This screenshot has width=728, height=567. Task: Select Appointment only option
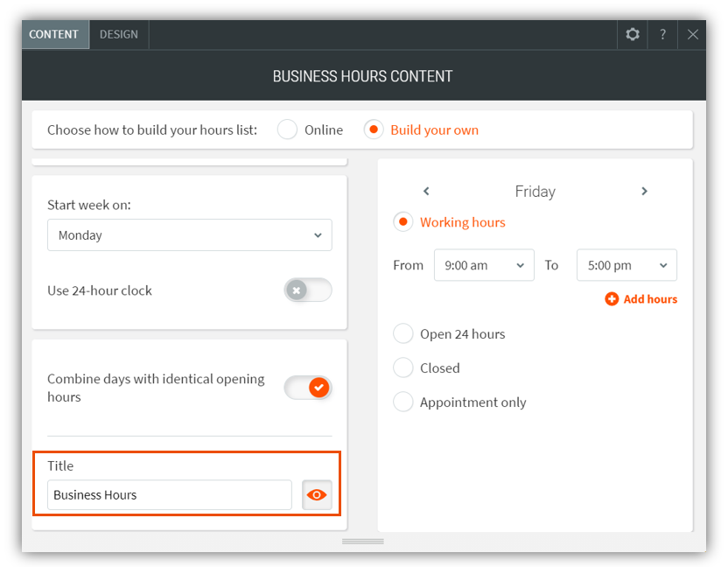click(403, 402)
